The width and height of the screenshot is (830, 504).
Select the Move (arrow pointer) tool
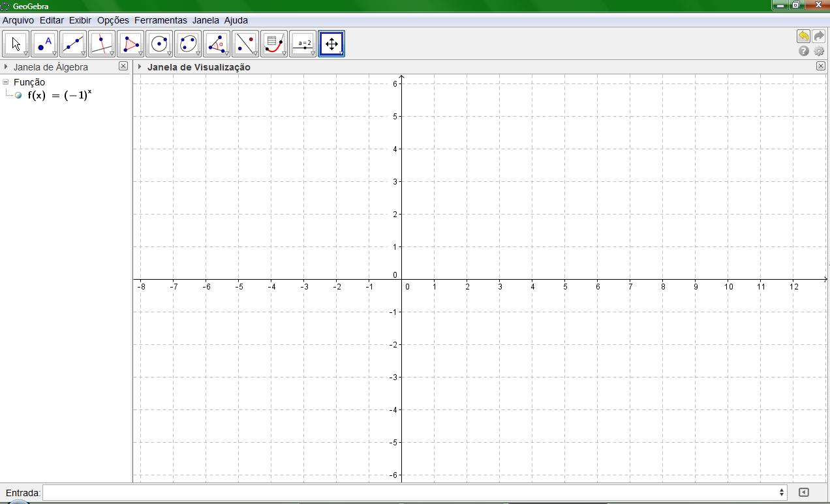(x=16, y=44)
